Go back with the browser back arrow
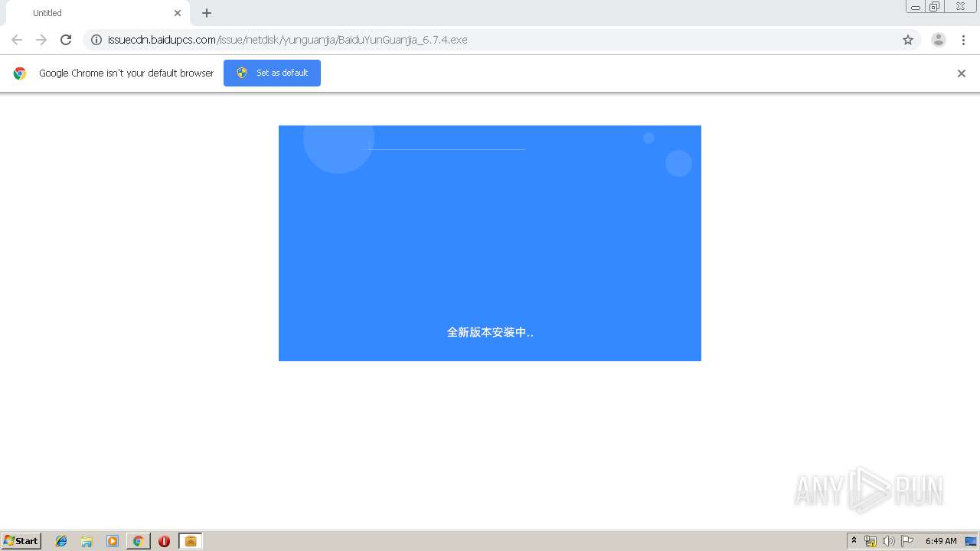This screenshot has height=551, width=980. click(17, 40)
